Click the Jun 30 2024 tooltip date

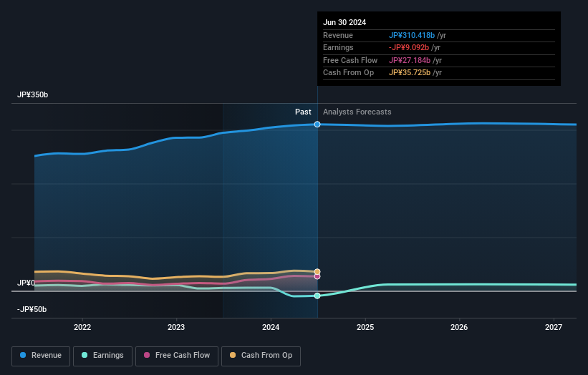pyautogui.click(x=344, y=22)
